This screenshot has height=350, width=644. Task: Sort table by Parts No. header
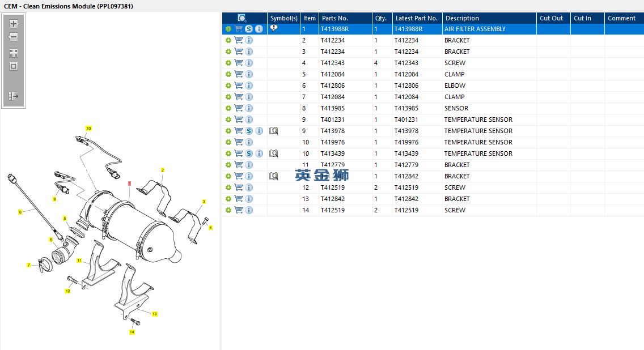(x=345, y=18)
